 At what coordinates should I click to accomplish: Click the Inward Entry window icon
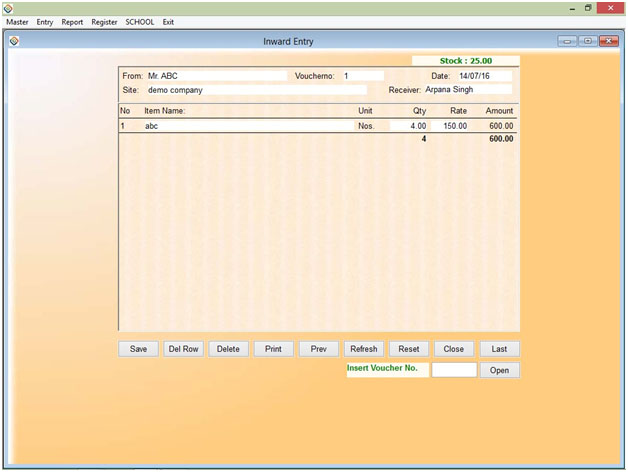point(14,41)
